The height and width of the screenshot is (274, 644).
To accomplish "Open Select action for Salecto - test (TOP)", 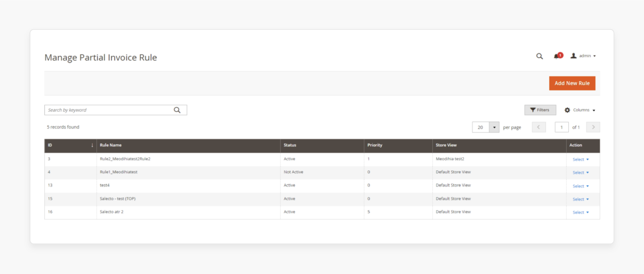I will pos(581,199).
